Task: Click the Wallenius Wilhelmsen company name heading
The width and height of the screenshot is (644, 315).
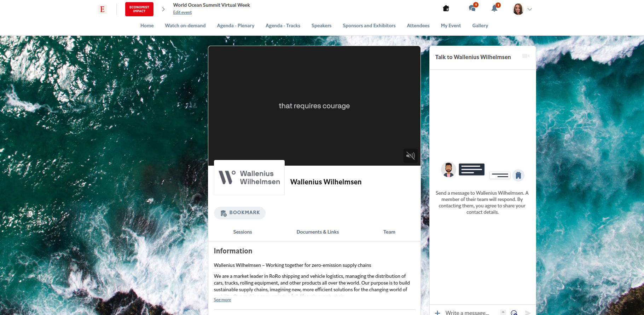Action: (326, 182)
